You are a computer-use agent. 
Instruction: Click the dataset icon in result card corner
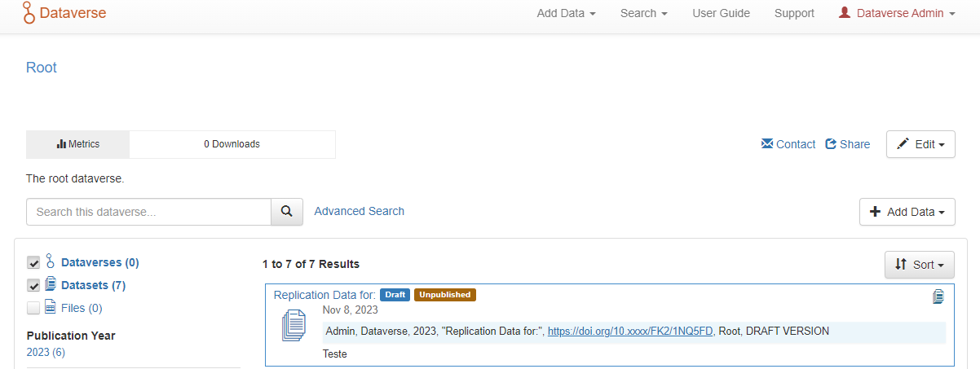pyautogui.click(x=938, y=297)
